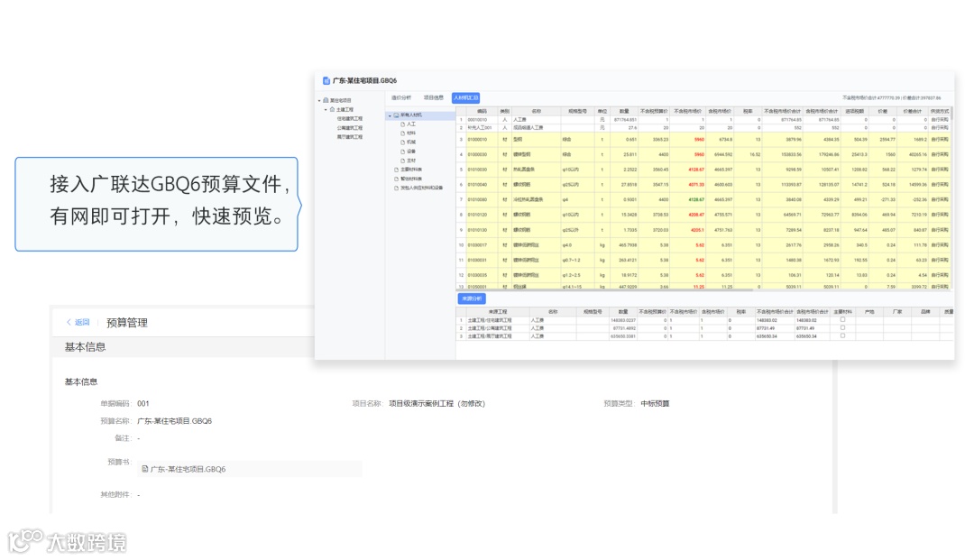Switch to the 造价分析 tab

(401, 98)
